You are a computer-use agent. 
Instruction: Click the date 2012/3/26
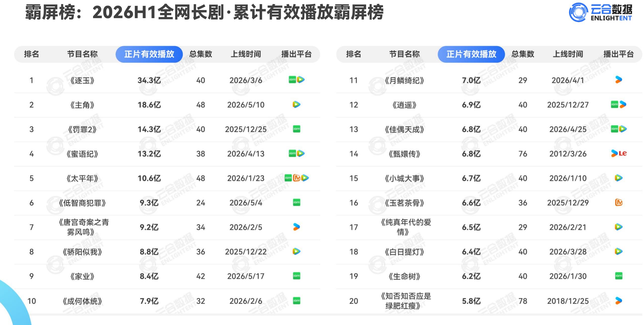tap(568, 154)
